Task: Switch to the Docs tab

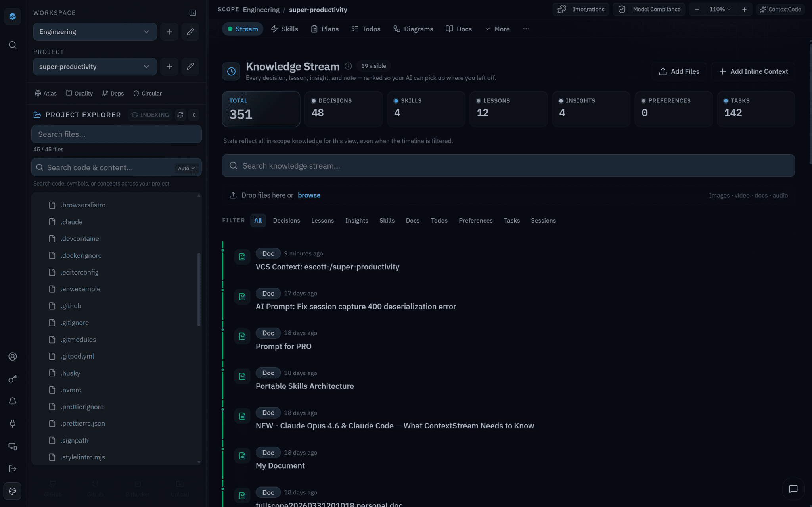Action: [459, 29]
